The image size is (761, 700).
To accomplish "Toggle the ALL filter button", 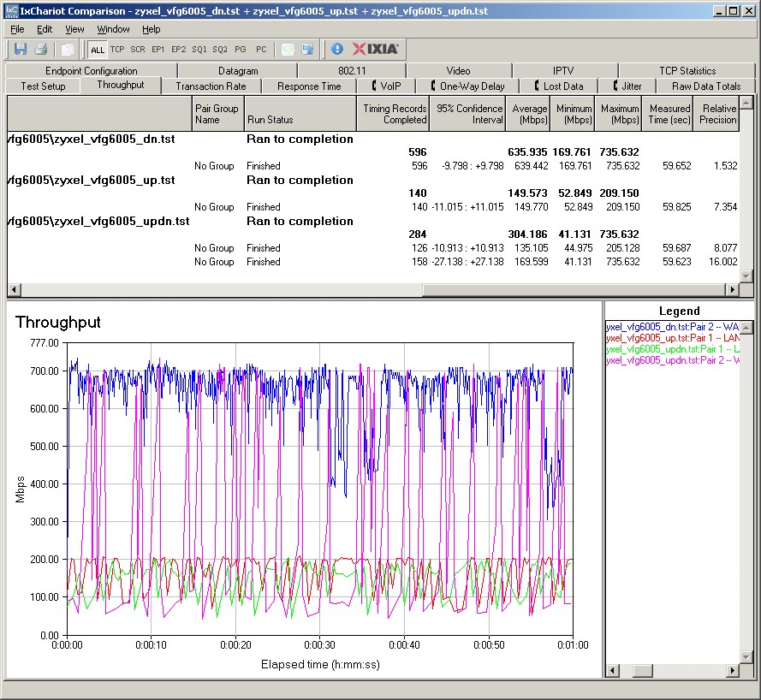I will point(98,50).
